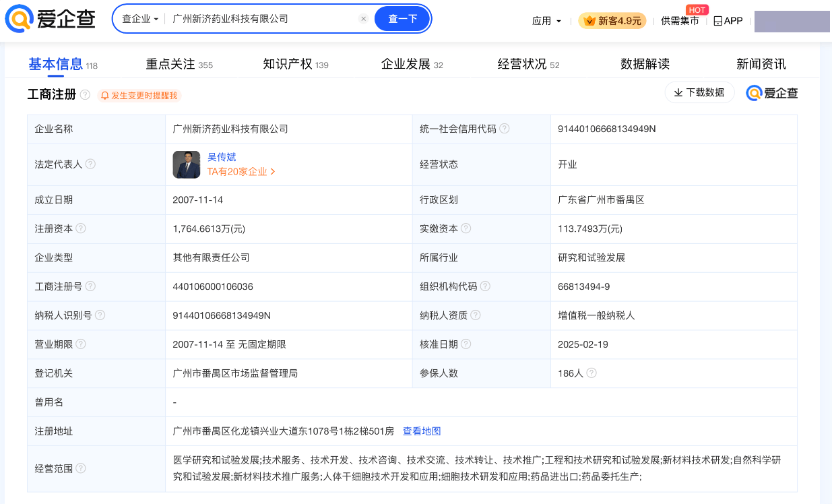832x504 pixels.
Task: Click help icon next to 工商注册
Action: [x=85, y=95]
